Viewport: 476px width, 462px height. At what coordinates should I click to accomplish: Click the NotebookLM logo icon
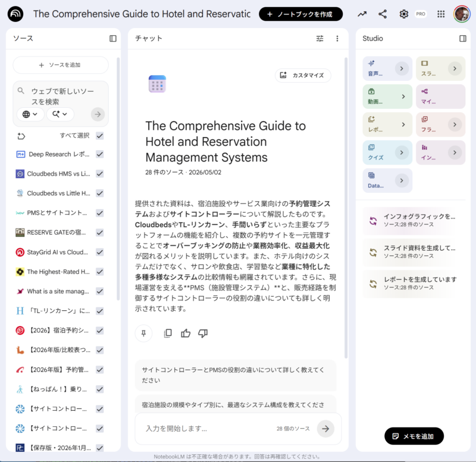coord(15,14)
